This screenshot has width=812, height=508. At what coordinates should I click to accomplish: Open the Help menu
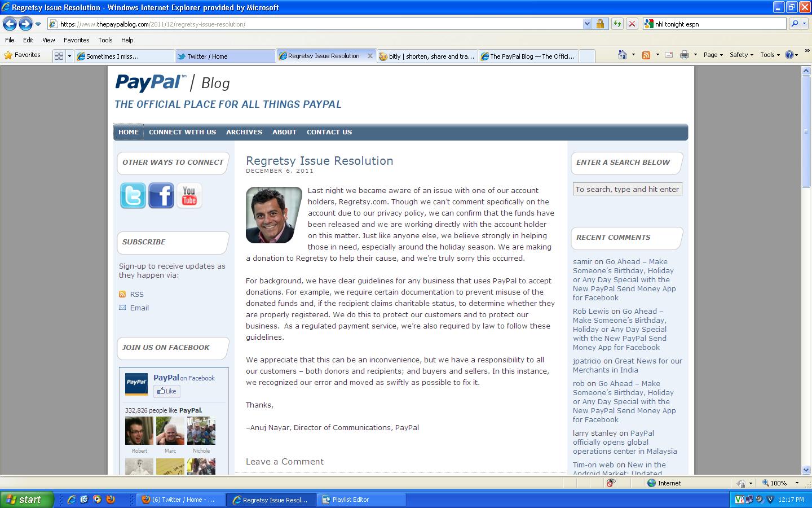pyautogui.click(x=127, y=40)
